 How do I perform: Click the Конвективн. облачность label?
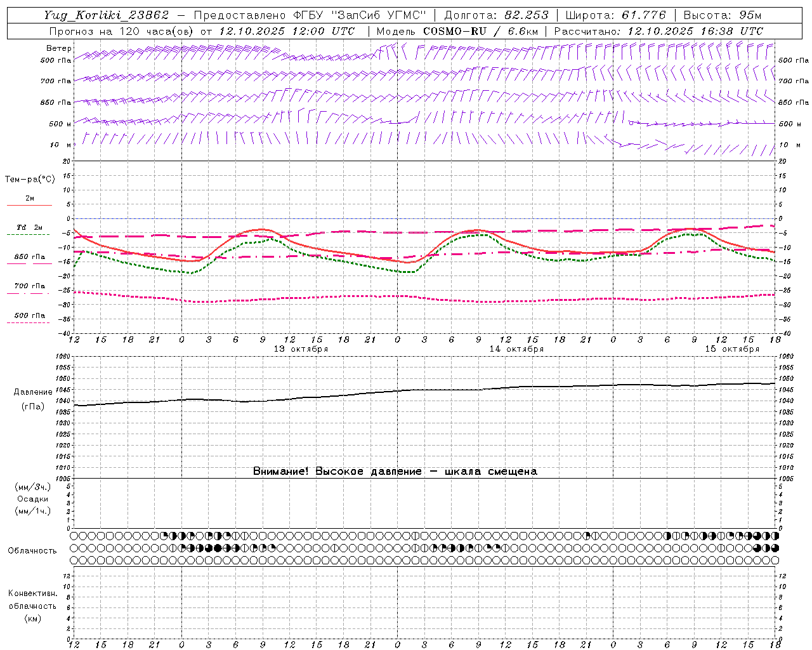pos(32,600)
